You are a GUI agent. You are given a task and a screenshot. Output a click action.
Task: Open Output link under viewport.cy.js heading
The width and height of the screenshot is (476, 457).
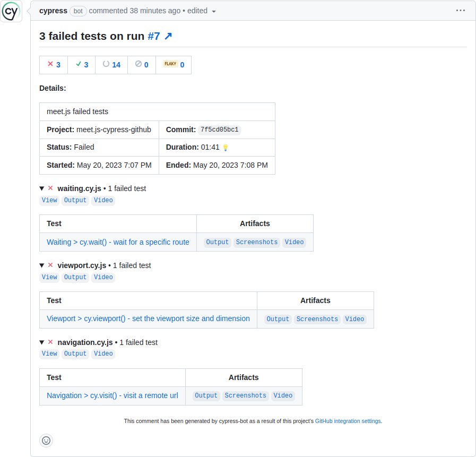[75, 277]
